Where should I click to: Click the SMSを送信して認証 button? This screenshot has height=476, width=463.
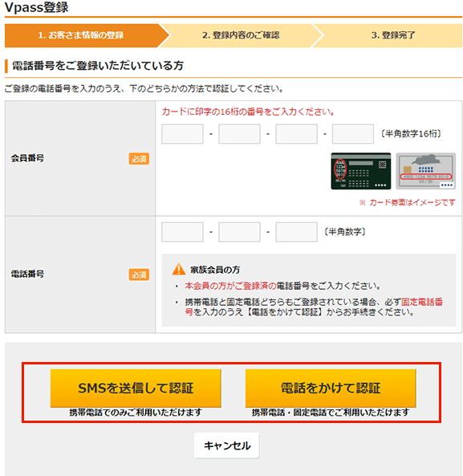[x=136, y=389]
